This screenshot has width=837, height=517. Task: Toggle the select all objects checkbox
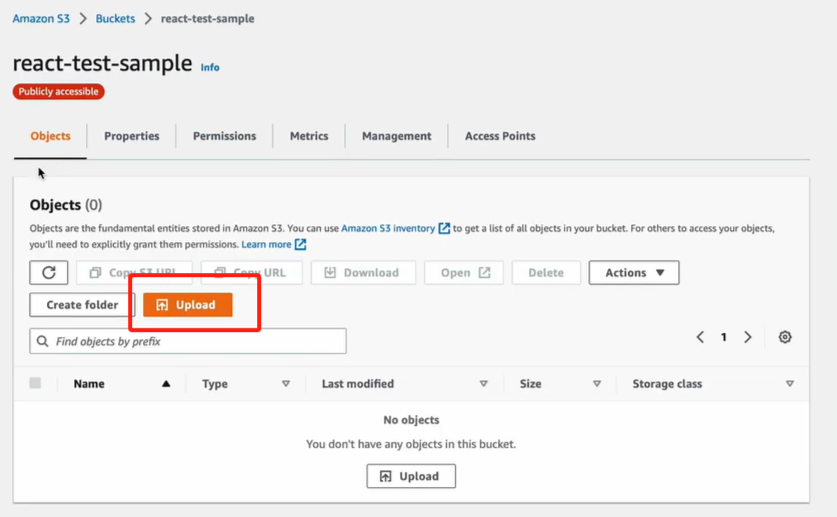[x=35, y=383]
